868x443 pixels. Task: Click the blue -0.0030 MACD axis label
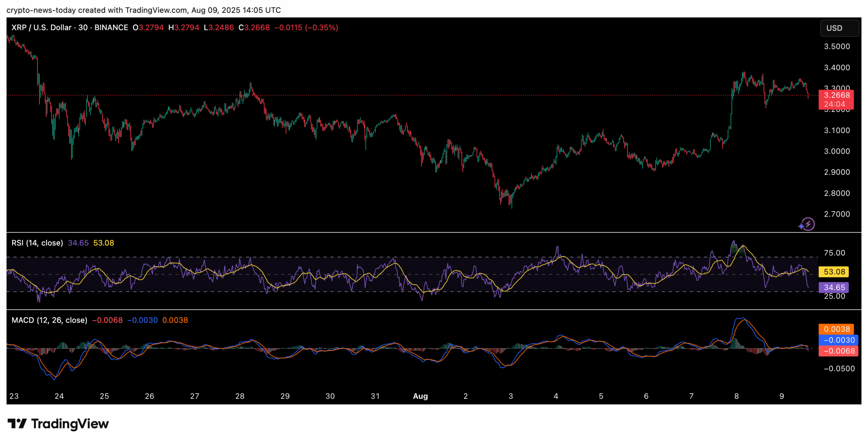tap(838, 340)
